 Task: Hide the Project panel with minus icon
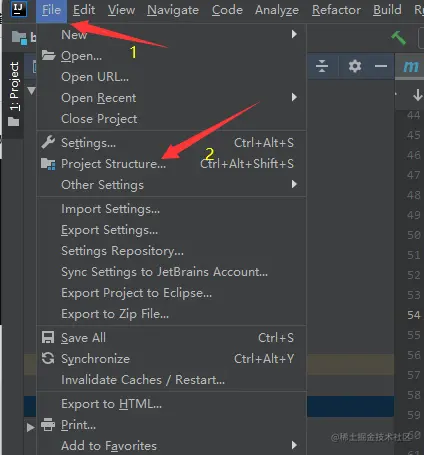[x=381, y=66]
